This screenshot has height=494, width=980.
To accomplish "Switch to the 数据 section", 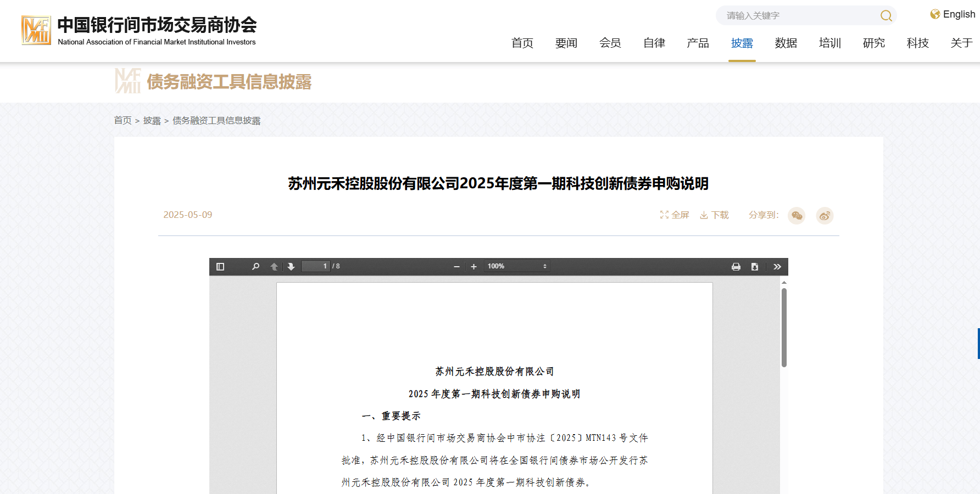I will point(786,43).
